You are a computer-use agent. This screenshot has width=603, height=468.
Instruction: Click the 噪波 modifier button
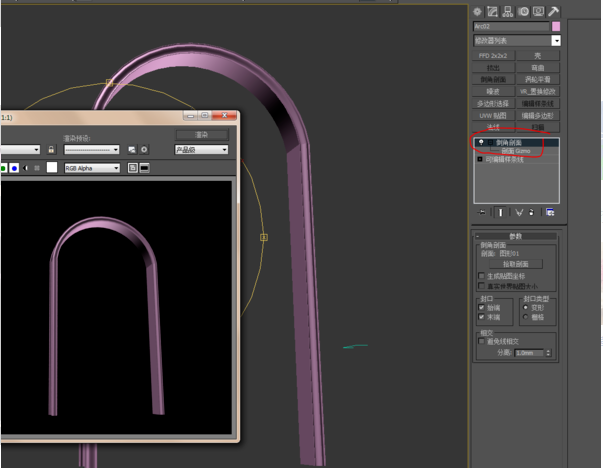coord(493,92)
